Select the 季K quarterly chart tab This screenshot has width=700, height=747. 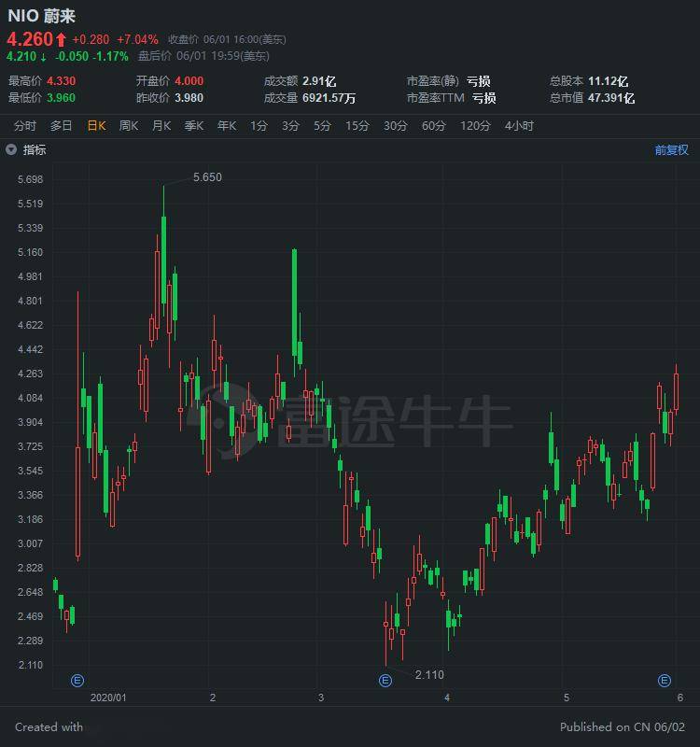pos(194,126)
